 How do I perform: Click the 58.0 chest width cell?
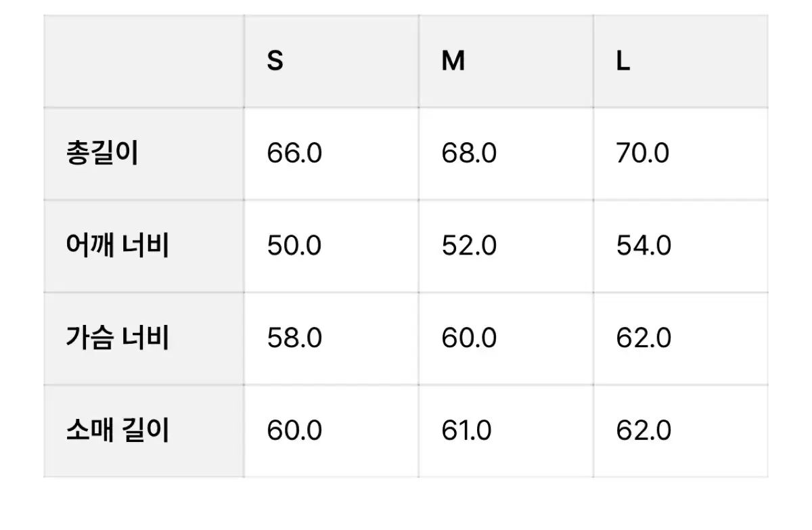point(294,338)
